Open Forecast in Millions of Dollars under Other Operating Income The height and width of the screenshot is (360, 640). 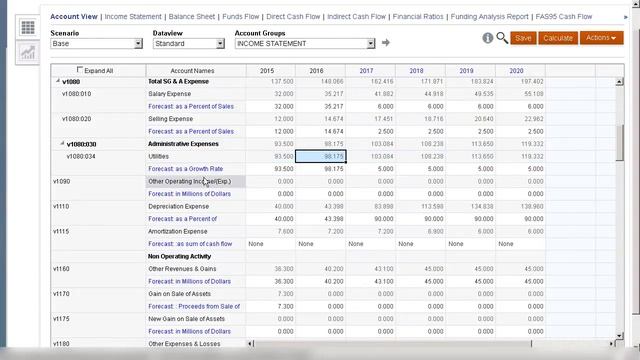(189, 194)
